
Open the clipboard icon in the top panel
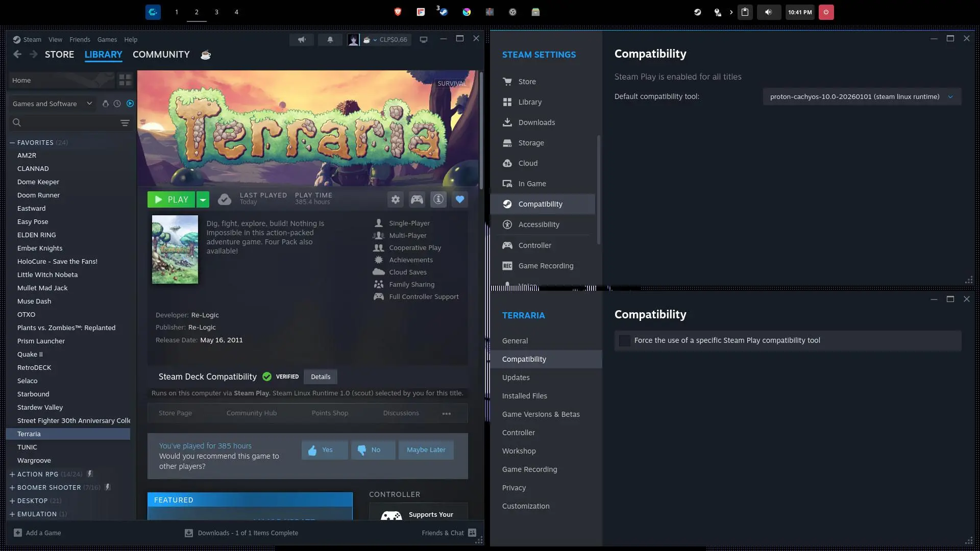745,12
